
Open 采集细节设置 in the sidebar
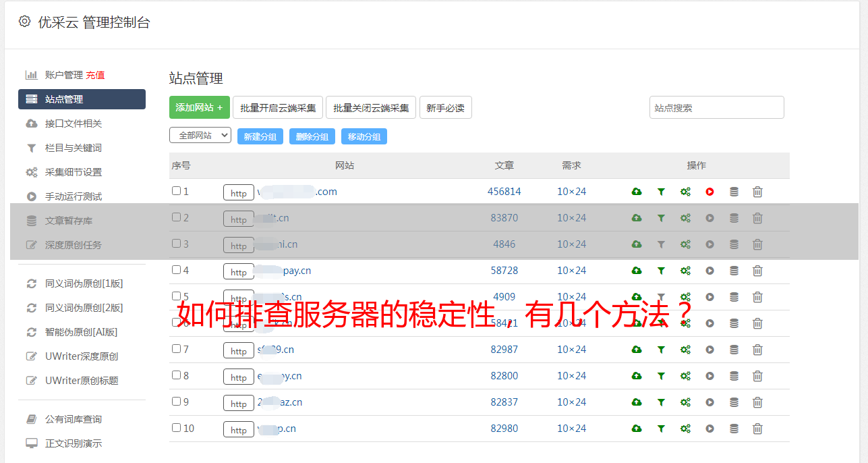click(74, 172)
